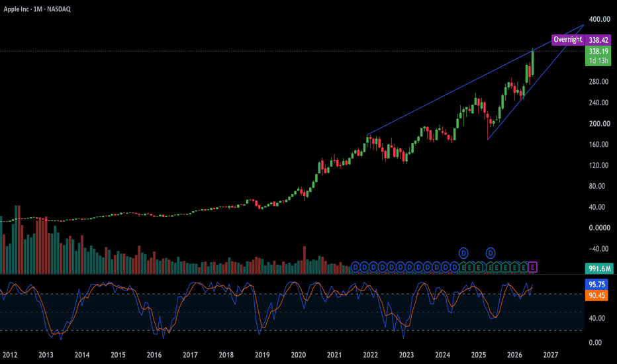Click the orange 90.45 stochastic value label

pos(596,295)
